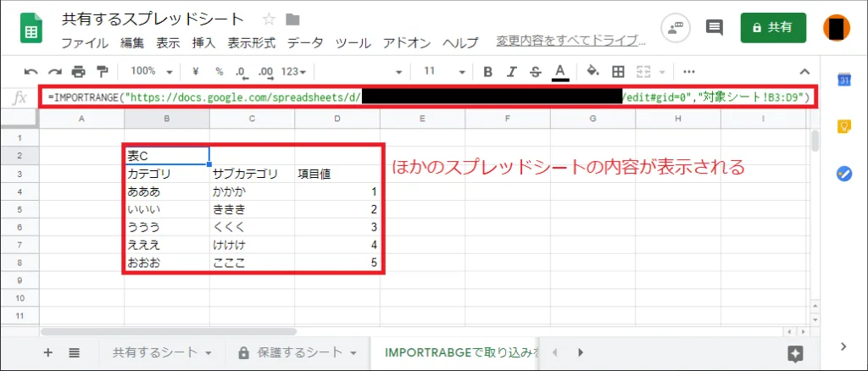Viewport: 868px width, 371px height.
Task: Hide the side panel with the arrow
Action: click(843, 346)
